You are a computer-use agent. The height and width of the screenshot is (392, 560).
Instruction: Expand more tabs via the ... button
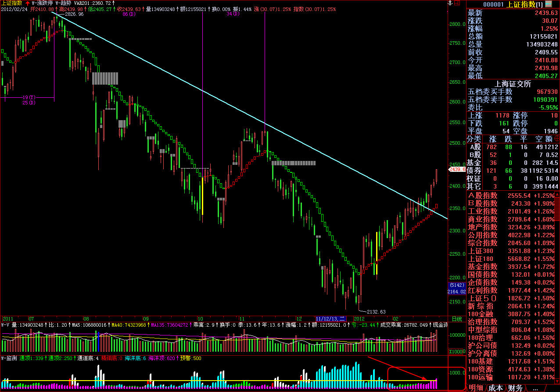coord(535,388)
